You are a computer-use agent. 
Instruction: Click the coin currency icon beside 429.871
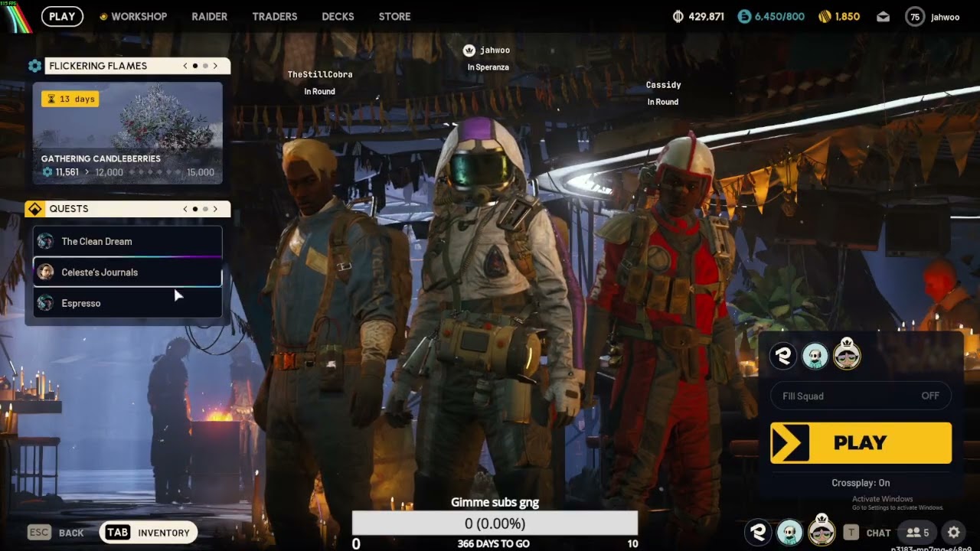click(678, 16)
